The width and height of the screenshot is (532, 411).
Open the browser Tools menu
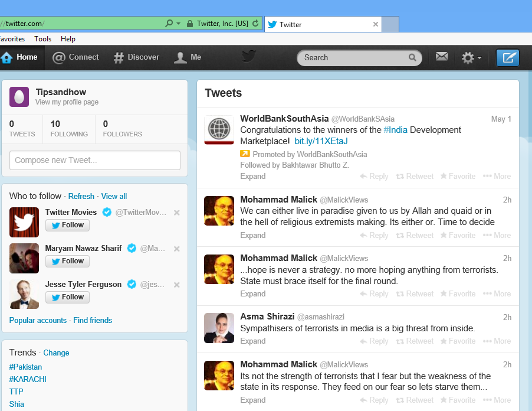(x=42, y=39)
